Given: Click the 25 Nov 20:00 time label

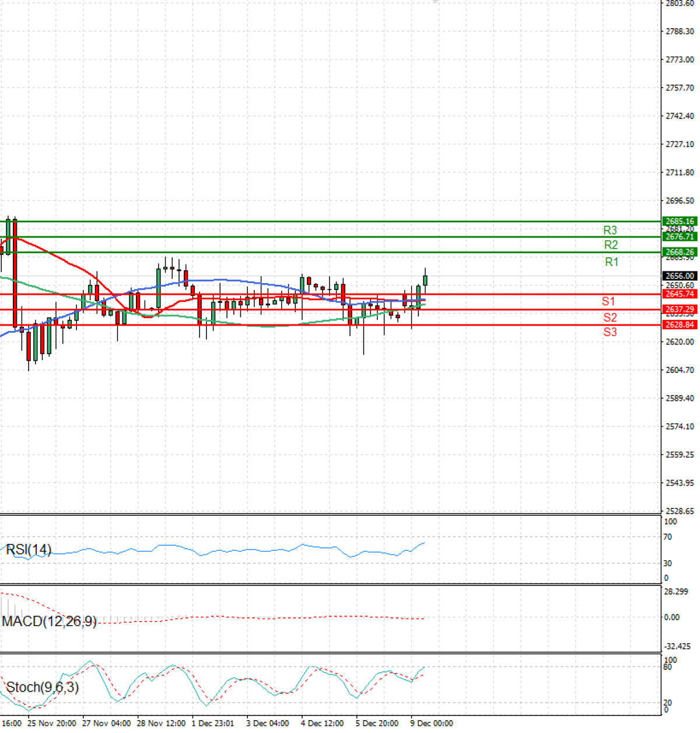Looking at the screenshot, I should [x=52, y=723].
